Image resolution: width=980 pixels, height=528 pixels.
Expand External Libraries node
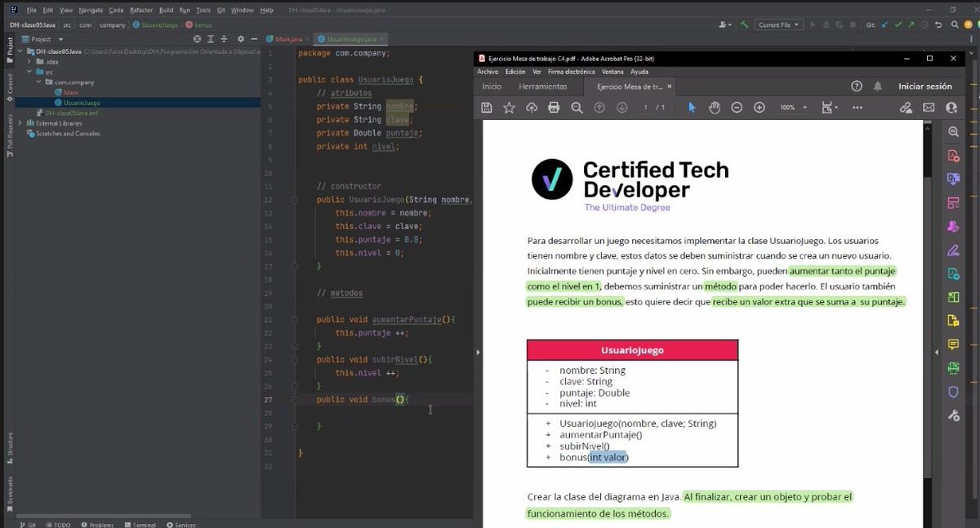click(21, 123)
